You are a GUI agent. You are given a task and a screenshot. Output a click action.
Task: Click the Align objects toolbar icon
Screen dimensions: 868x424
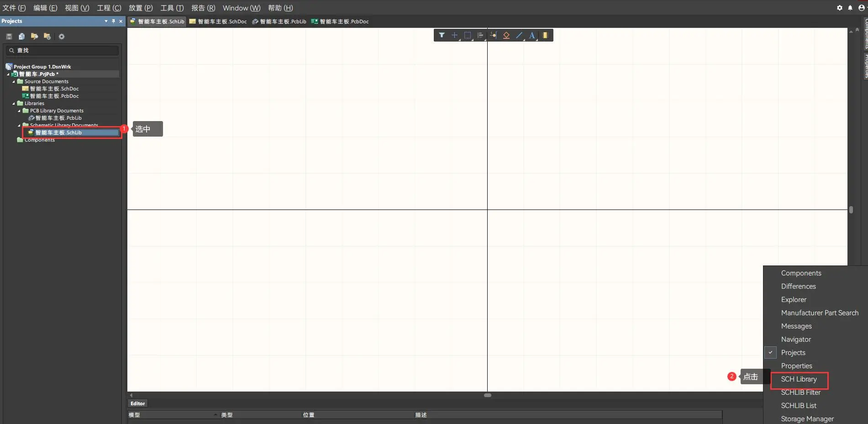coord(480,35)
